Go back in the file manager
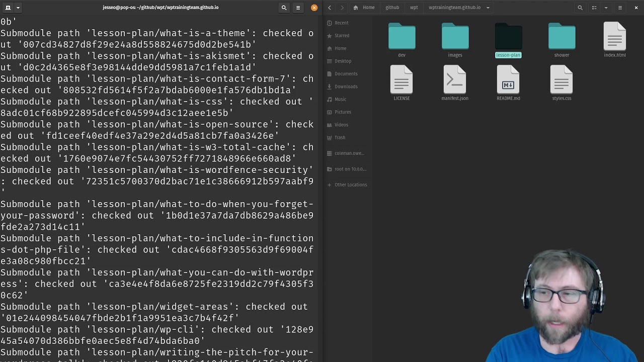644x362 pixels. (x=330, y=8)
